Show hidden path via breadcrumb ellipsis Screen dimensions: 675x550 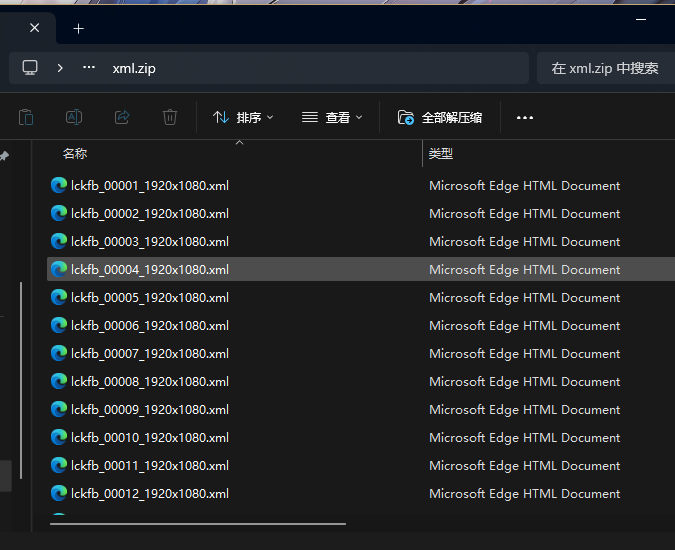click(x=89, y=68)
